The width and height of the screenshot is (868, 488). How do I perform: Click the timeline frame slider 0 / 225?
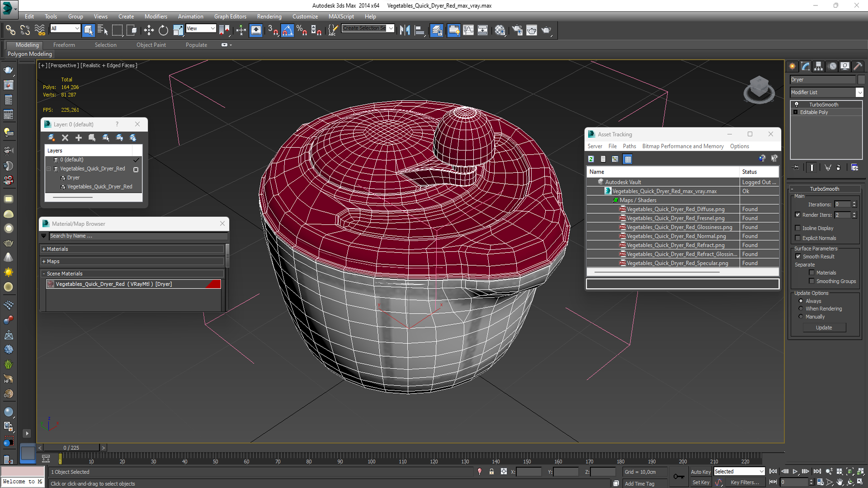pyautogui.click(x=71, y=448)
